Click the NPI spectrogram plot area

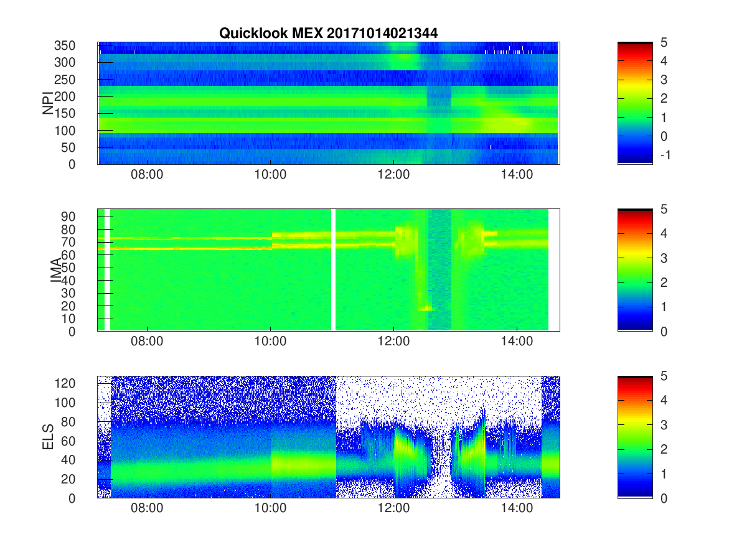(328, 103)
